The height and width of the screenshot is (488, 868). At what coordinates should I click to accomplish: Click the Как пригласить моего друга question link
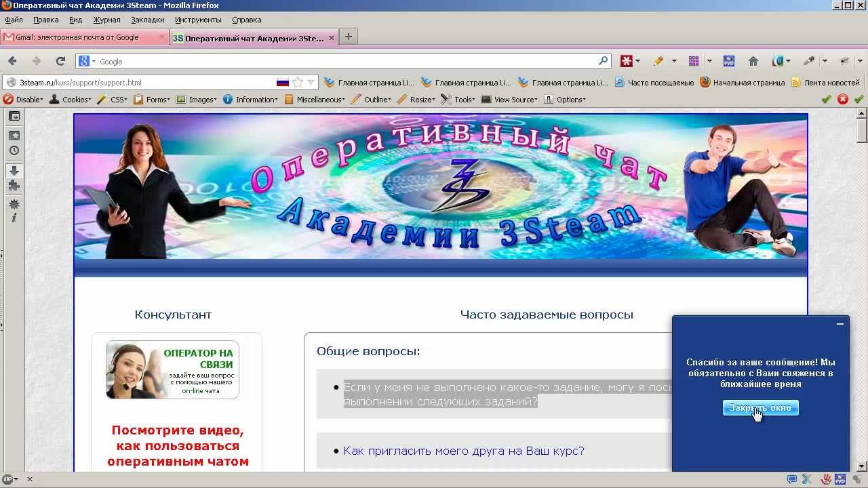pos(464,451)
